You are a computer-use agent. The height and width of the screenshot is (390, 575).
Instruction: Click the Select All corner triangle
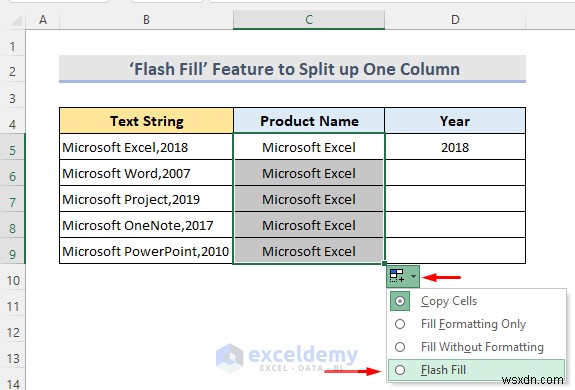tap(16, 20)
